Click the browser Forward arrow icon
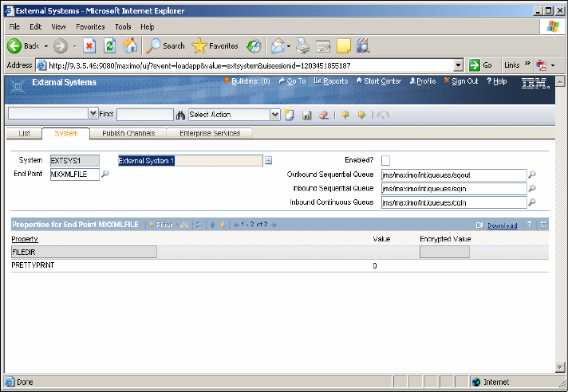The height and width of the screenshot is (392, 568). coord(61,46)
